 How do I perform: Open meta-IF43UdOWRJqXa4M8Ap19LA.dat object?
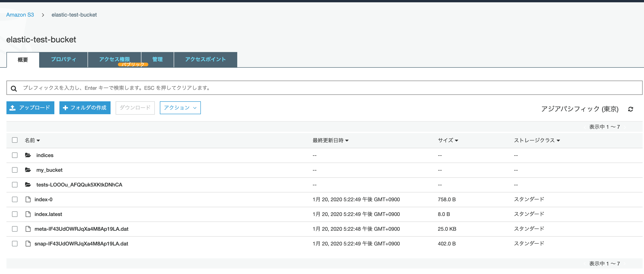point(82,229)
